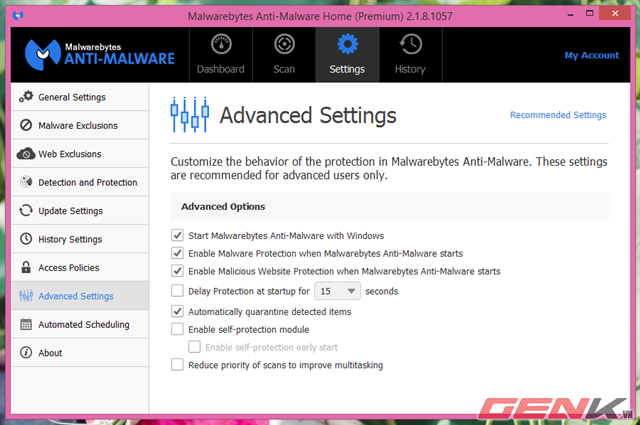The height and width of the screenshot is (425, 640).
Task: Enable self-protection module checkbox
Action: click(x=177, y=329)
